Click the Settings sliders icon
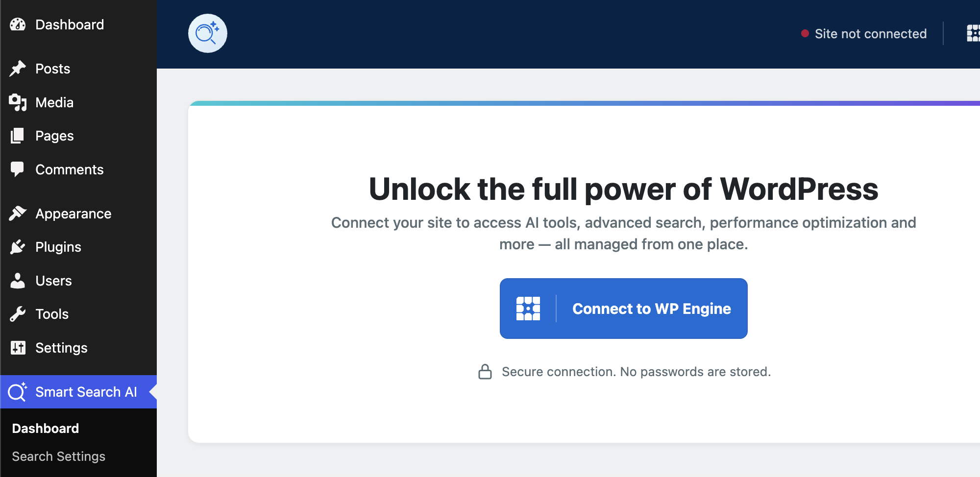Screen dimensions: 980x477 click(x=18, y=348)
